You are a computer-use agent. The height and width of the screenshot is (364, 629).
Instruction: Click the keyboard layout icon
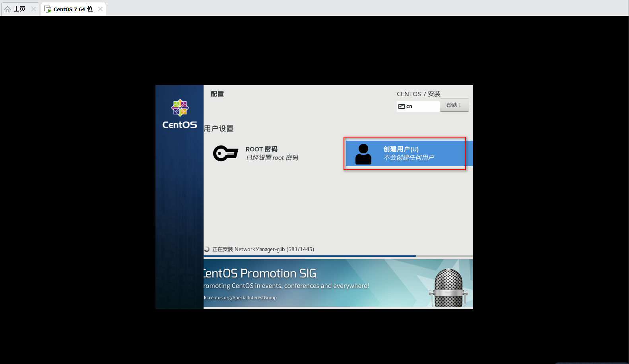402,106
